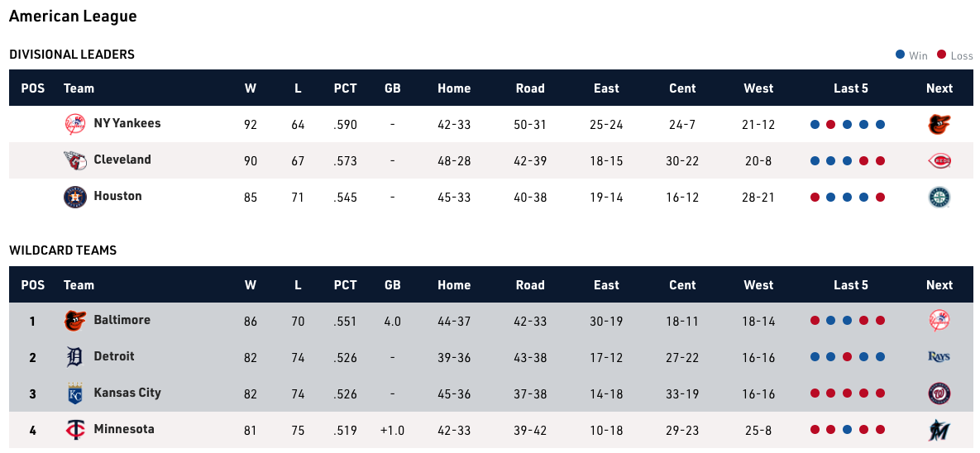Click the Detroit Tigers team logo
This screenshot has height=453, width=980.
coord(75,357)
